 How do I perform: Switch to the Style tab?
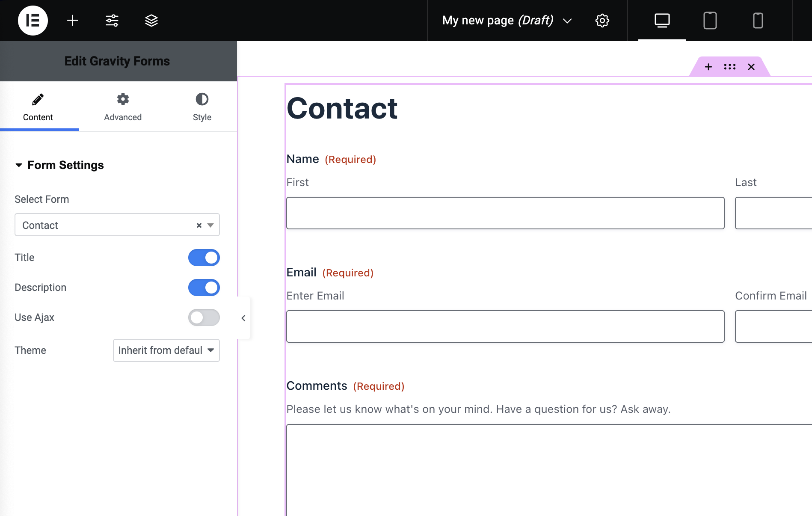click(x=202, y=107)
